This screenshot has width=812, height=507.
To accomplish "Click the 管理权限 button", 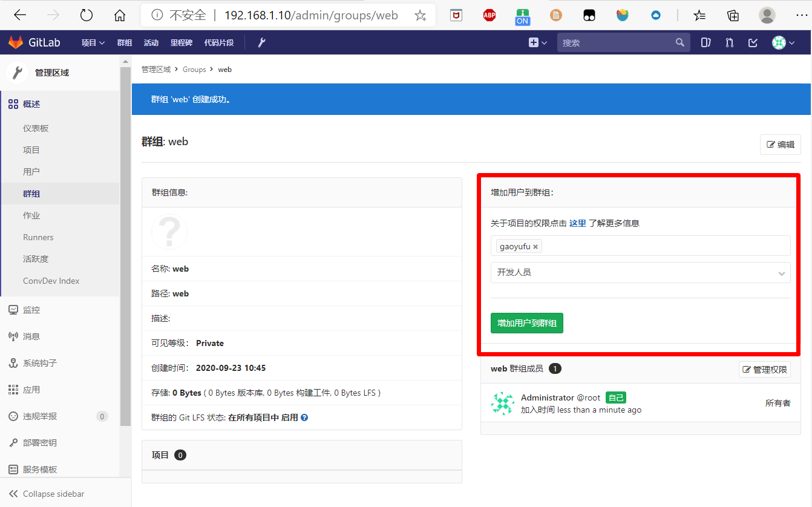I will (x=765, y=370).
